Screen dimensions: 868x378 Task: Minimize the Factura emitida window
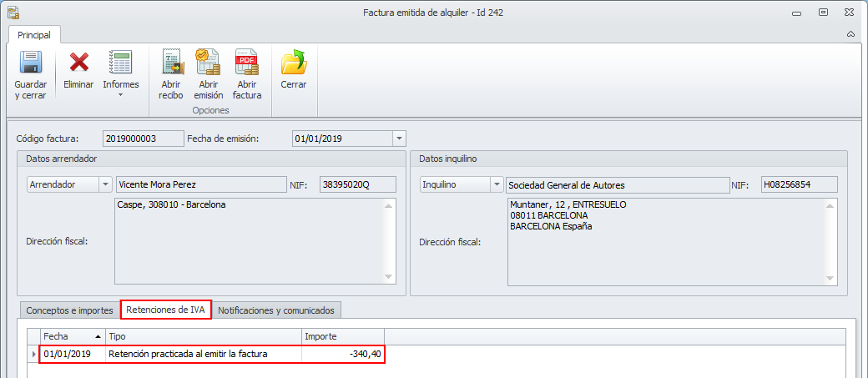(796, 13)
